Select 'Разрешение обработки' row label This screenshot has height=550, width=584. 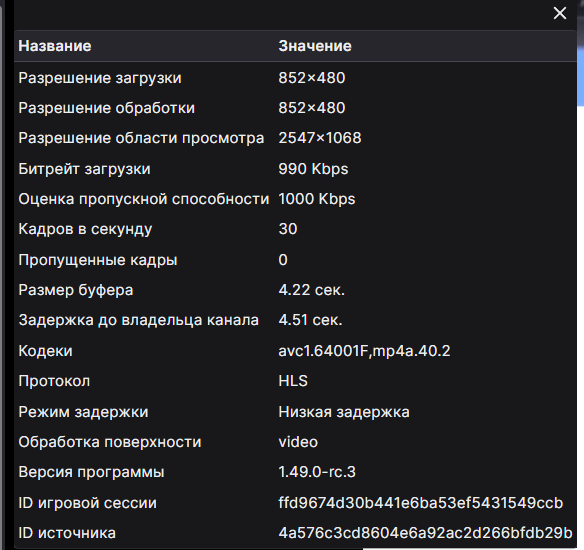pos(107,108)
